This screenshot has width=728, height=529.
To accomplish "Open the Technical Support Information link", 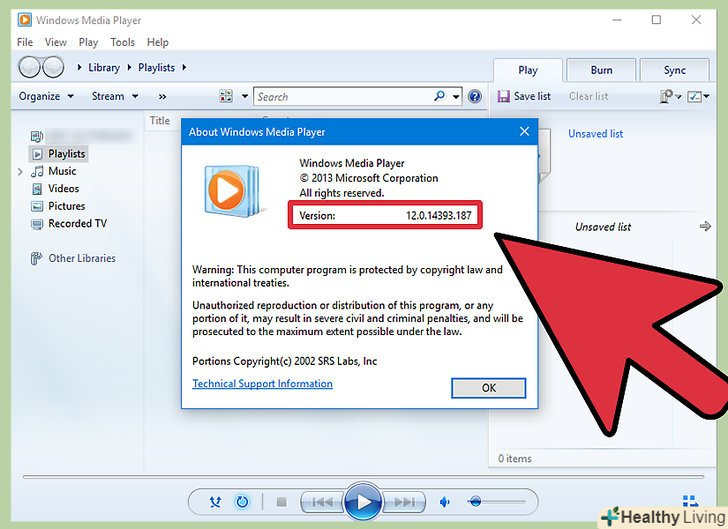I will tap(262, 384).
